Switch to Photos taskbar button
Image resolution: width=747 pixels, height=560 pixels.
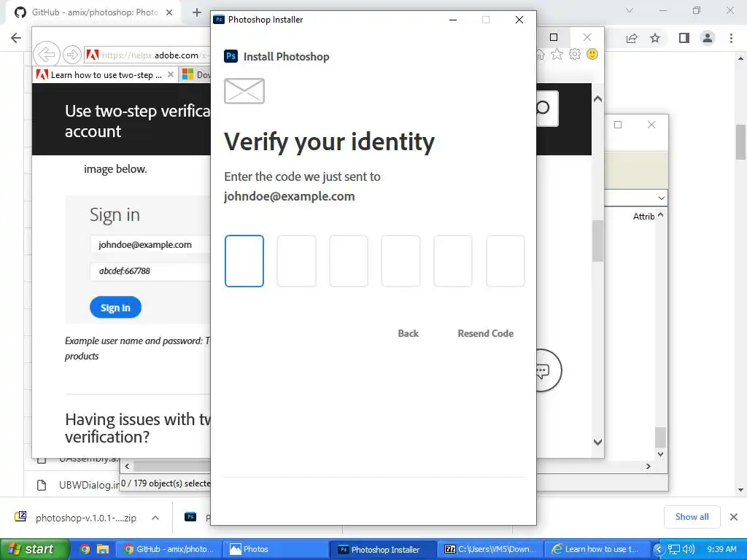[275, 549]
